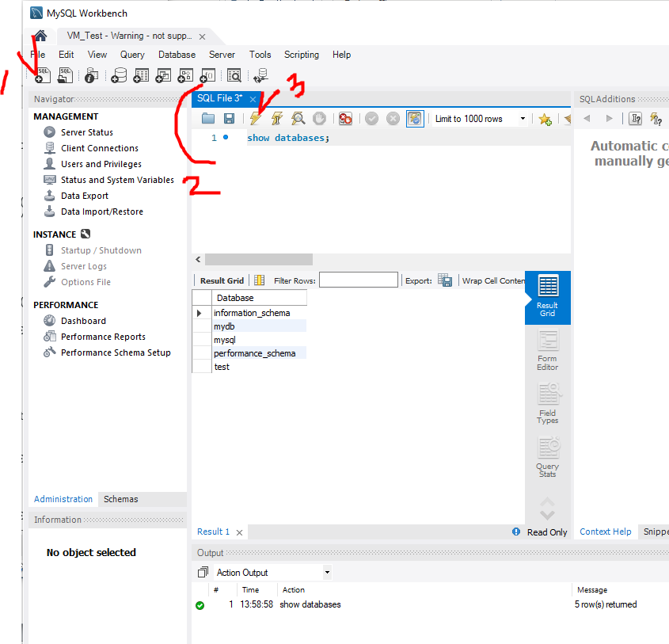Viewport: 669px width, 644px height.
Task: Open Users and Privileges
Action: coord(101,164)
